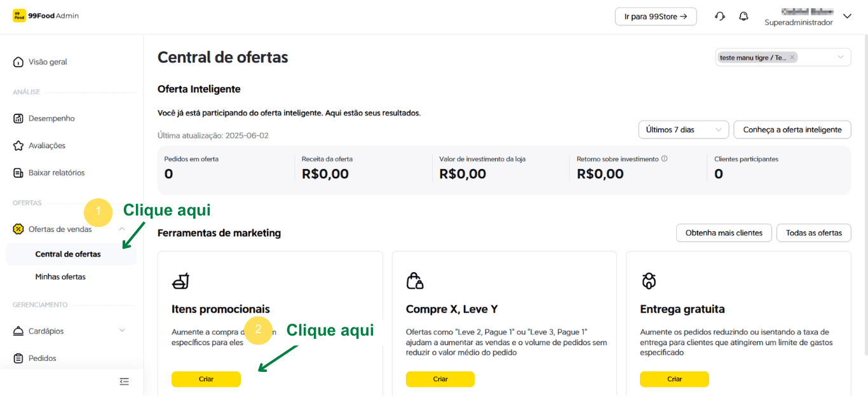Remove the teste manu tigre store tag

792,58
